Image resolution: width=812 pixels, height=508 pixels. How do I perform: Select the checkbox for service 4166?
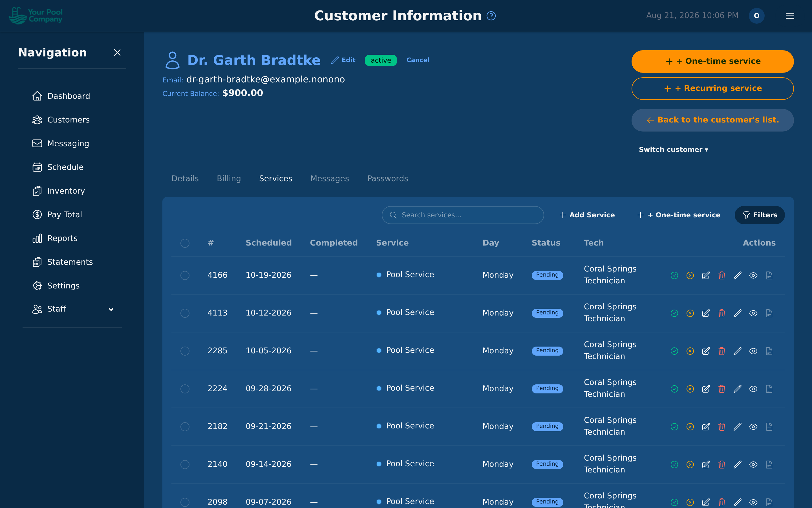click(x=185, y=275)
